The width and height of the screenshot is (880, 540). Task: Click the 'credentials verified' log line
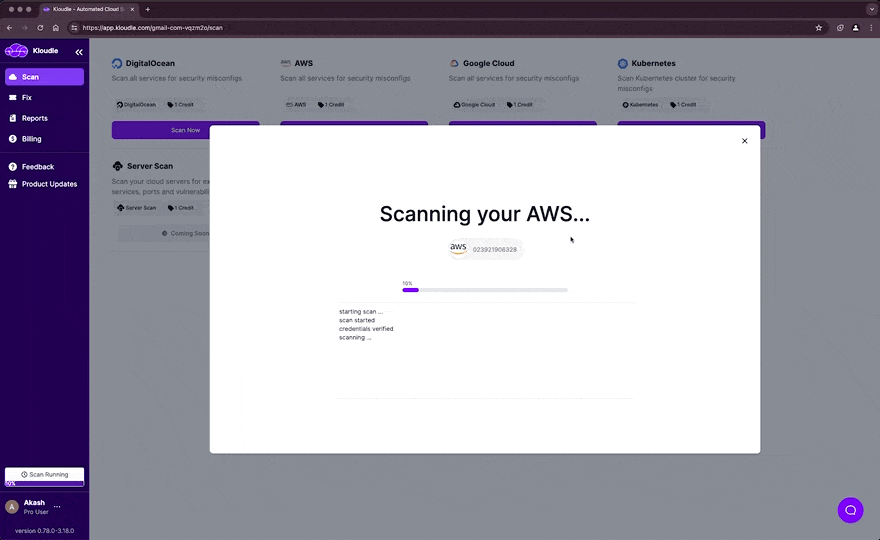[x=366, y=329]
